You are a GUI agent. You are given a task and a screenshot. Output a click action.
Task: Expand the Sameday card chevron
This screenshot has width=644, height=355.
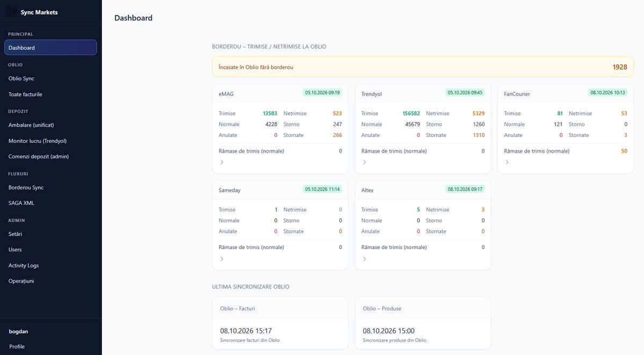[222, 259]
